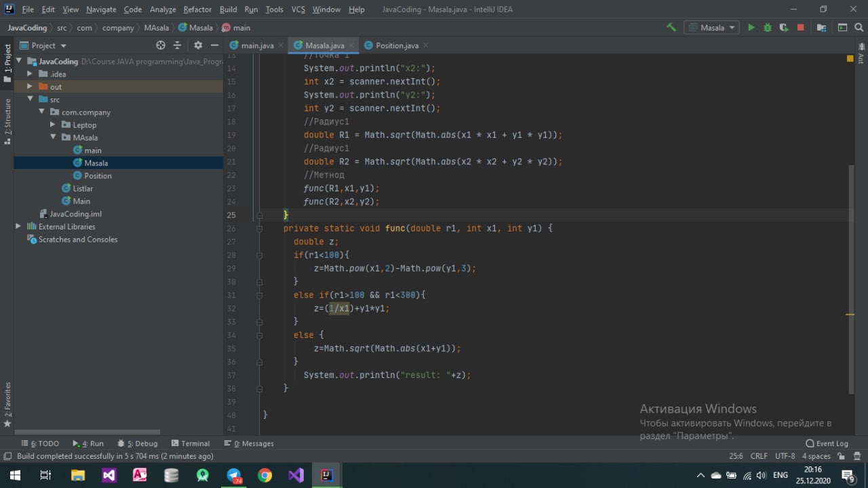Run Masala with the green play button

751,28
